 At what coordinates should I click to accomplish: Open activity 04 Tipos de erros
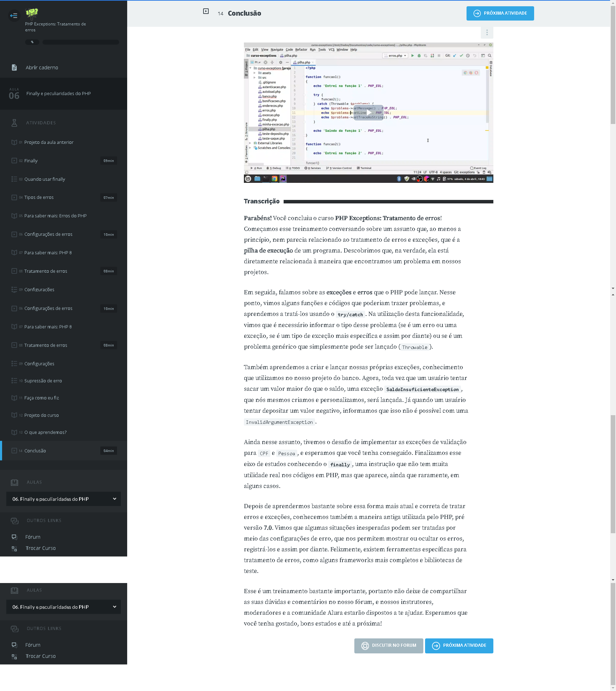[39, 197]
